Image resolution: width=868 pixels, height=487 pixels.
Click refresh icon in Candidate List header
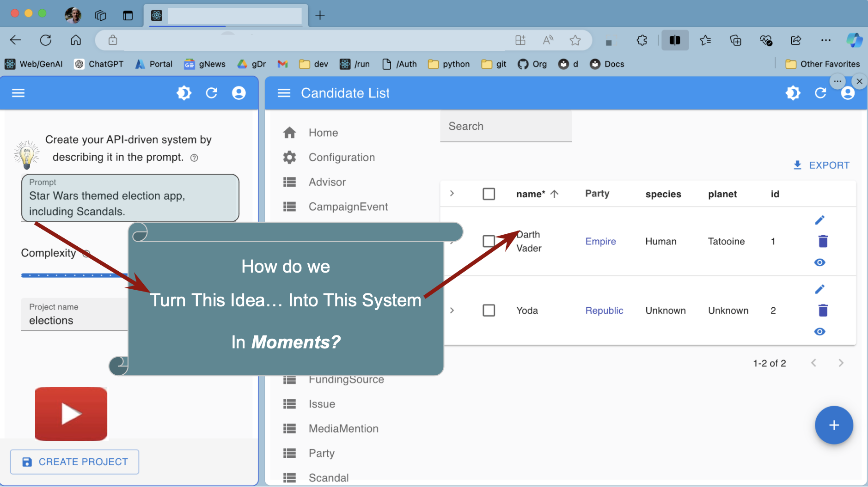[x=820, y=93]
